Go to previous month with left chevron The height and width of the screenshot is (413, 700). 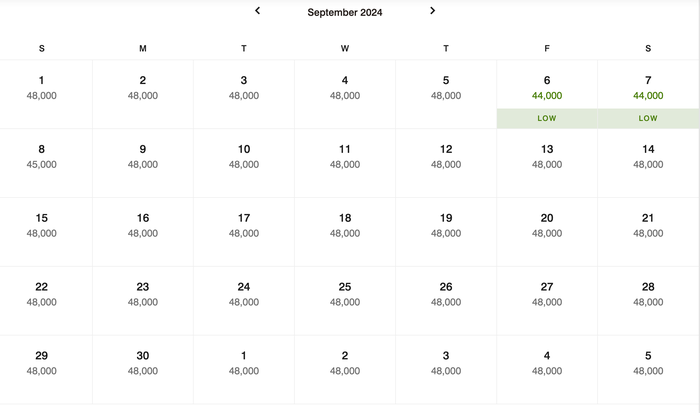click(x=257, y=11)
